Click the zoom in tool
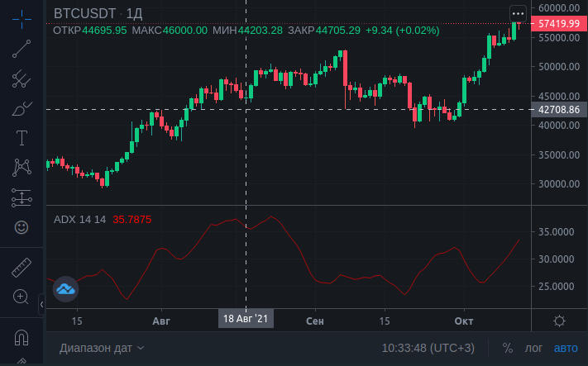The height and width of the screenshot is (366, 588). click(x=22, y=297)
